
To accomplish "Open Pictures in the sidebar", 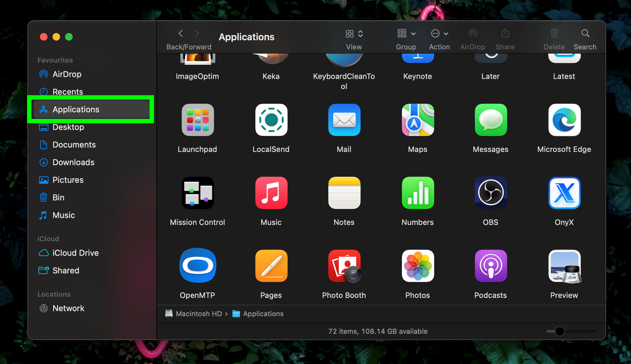I will coord(92,180).
